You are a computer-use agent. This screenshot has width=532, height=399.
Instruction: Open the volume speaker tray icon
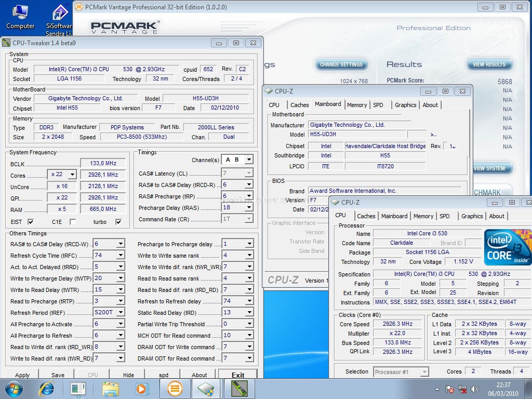(475, 389)
